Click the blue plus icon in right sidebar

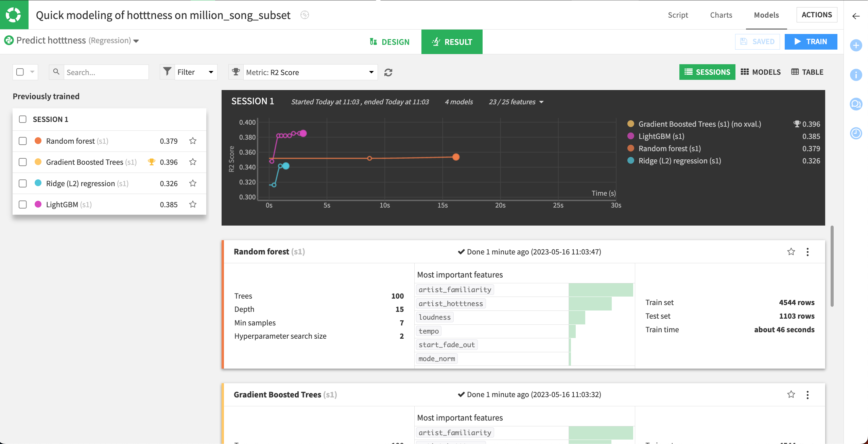pos(856,45)
